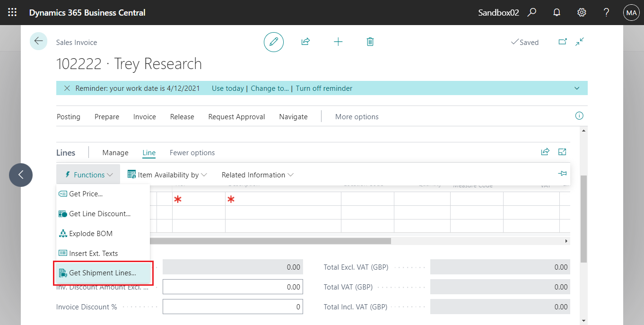Screen dimensions: 644x325
Task: Open the notifications bell
Action: pos(557,12)
